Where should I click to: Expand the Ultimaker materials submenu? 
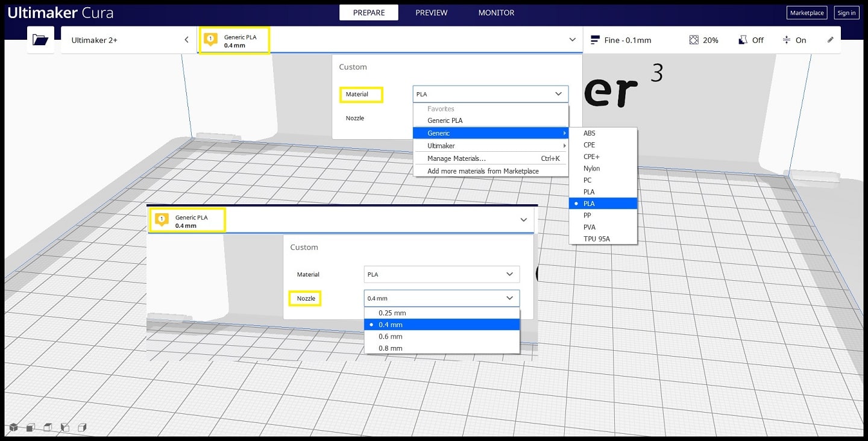pos(491,146)
